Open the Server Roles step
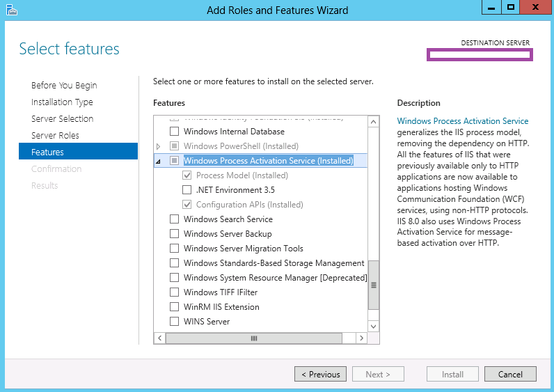This screenshot has width=554, height=392. [55, 135]
